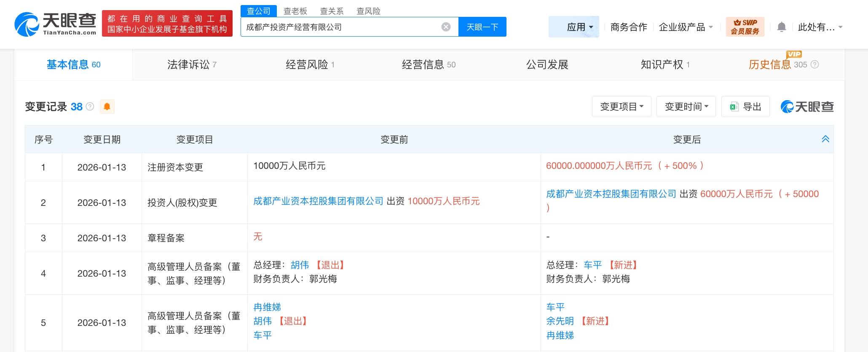
Task: Click help icon beside 历史信息
Action: (815, 64)
